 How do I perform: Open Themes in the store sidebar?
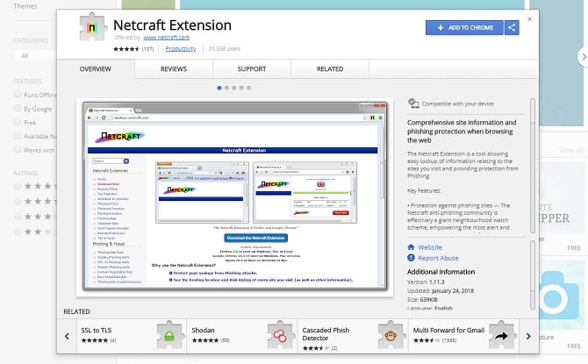pyautogui.click(x=25, y=6)
